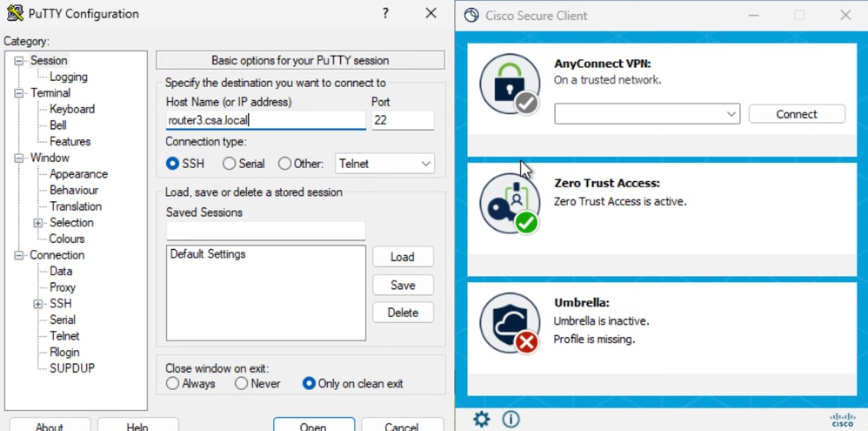Click the Load session button
The image size is (868, 431).
[x=403, y=257]
